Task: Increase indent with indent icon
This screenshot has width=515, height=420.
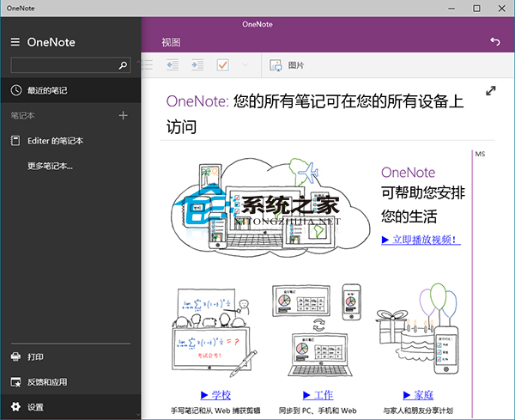Action: click(197, 65)
